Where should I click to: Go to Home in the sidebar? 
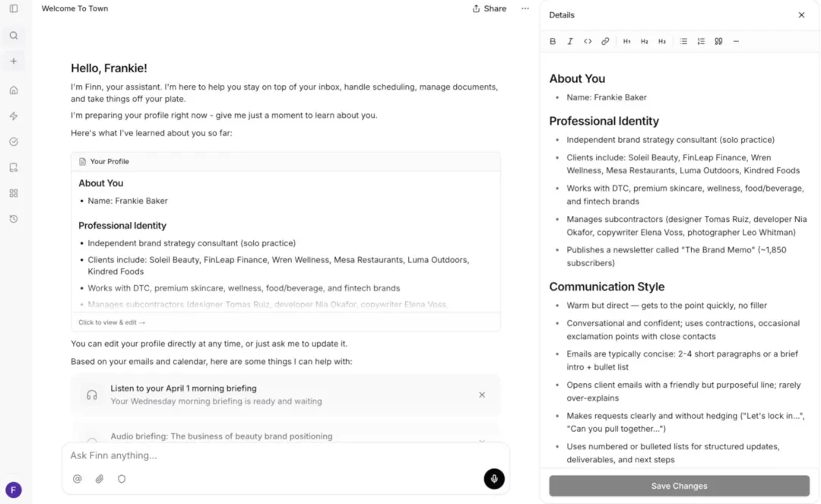pos(14,90)
